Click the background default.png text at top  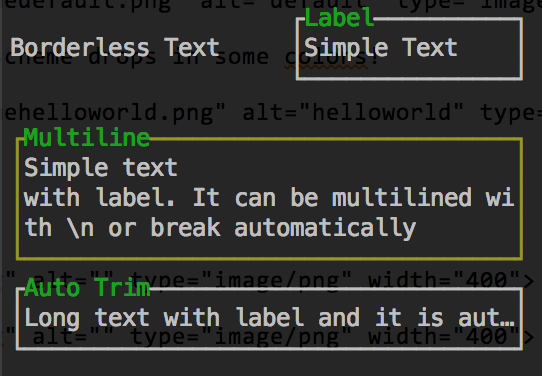tap(85, 5)
